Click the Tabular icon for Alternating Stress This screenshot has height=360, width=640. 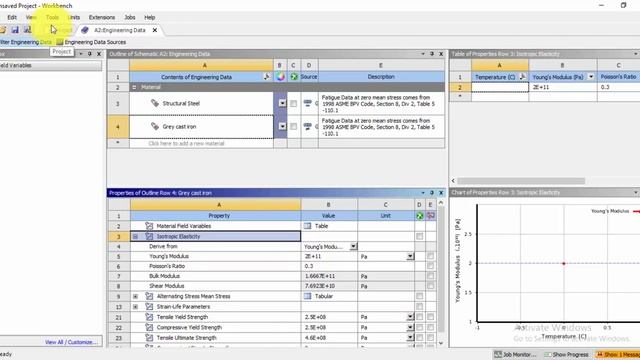coord(307,296)
